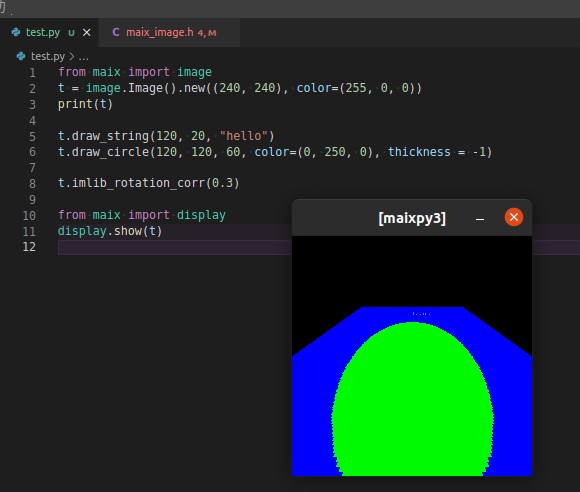Click the C file icon on maix_image.h tab
This screenshot has width=580, height=492.
pos(116,32)
